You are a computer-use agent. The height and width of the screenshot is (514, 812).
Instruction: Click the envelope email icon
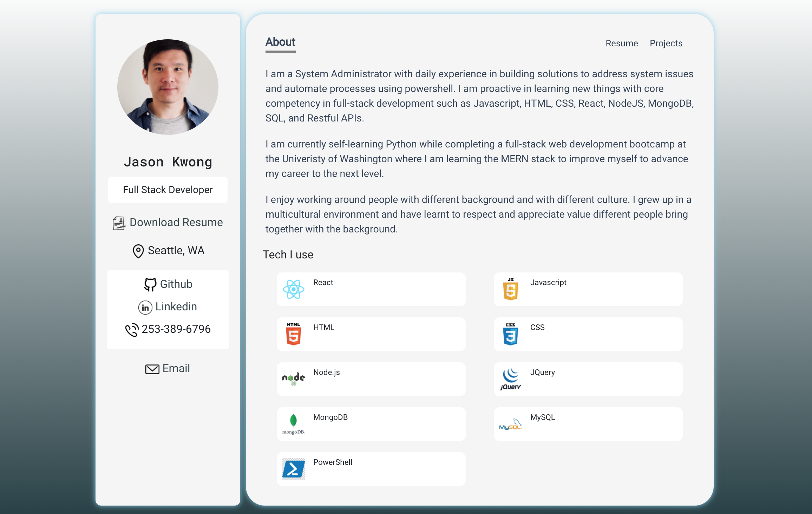pos(152,369)
